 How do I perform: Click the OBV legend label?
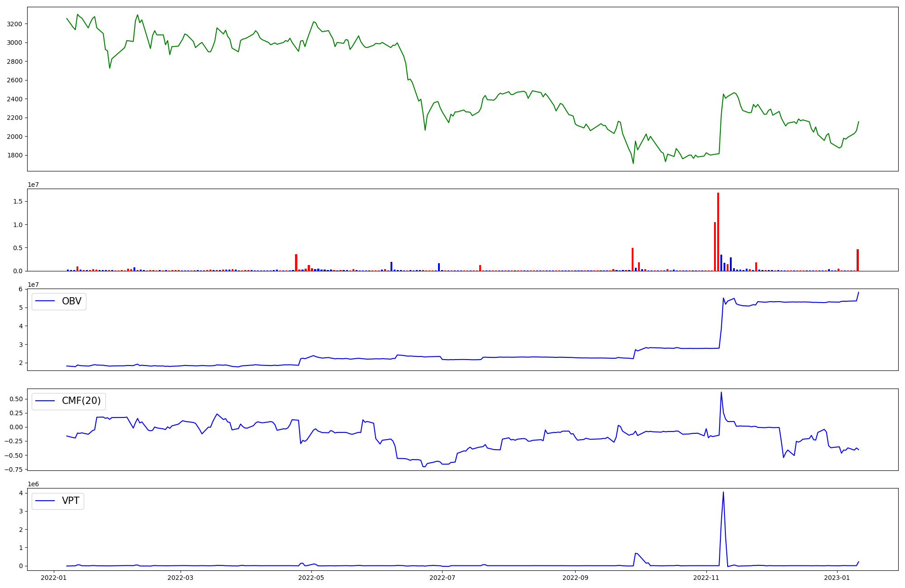(x=71, y=301)
